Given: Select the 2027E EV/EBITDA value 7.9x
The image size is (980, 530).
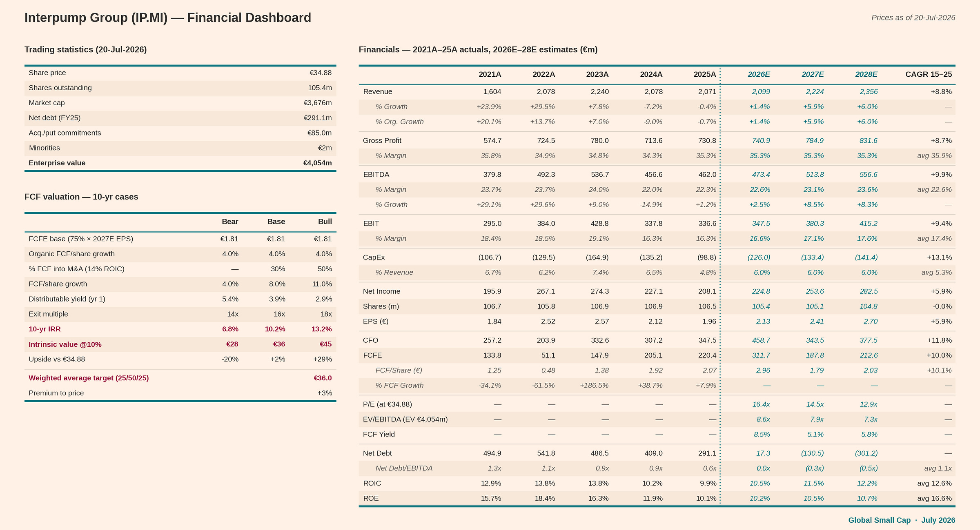Looking at the screenshot, I should click(x=817, y=420).
